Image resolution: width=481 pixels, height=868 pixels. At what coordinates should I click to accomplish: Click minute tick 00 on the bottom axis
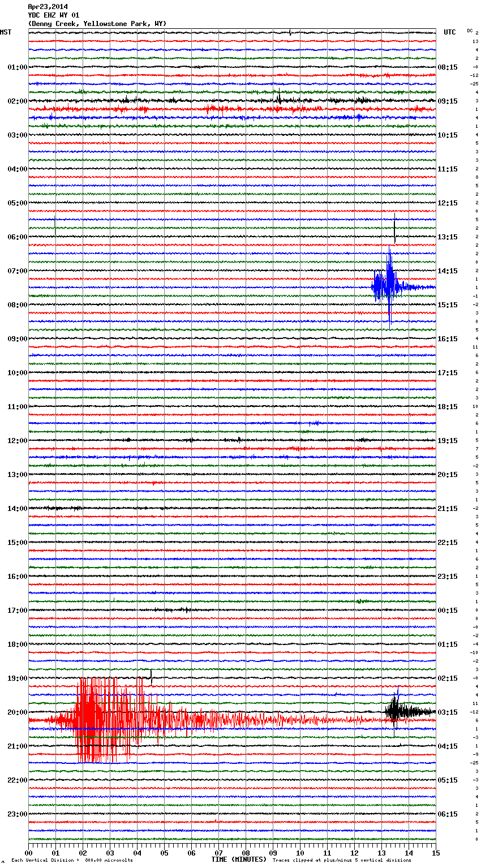click(x=28, y=853)
